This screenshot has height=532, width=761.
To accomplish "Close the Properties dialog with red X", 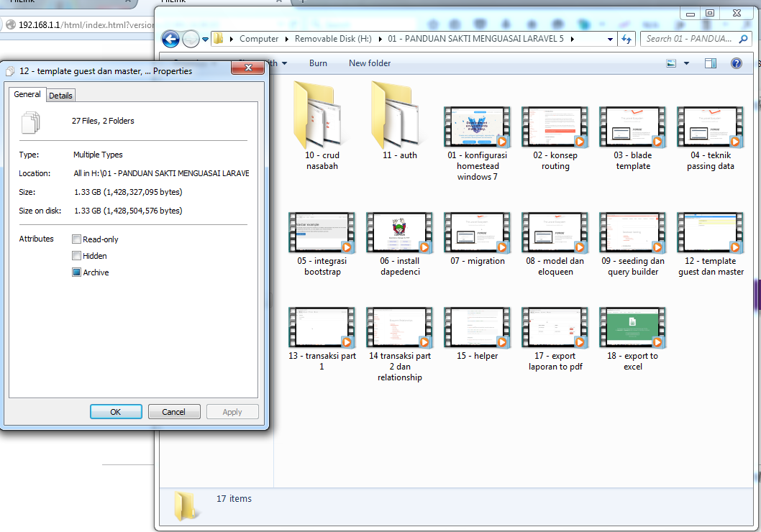I will [x=248, y=68].
